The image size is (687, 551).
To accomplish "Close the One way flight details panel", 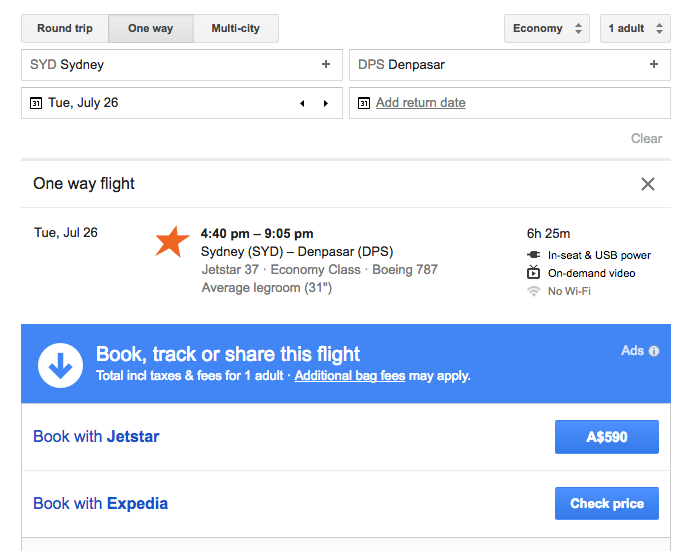I will point(648,184).
